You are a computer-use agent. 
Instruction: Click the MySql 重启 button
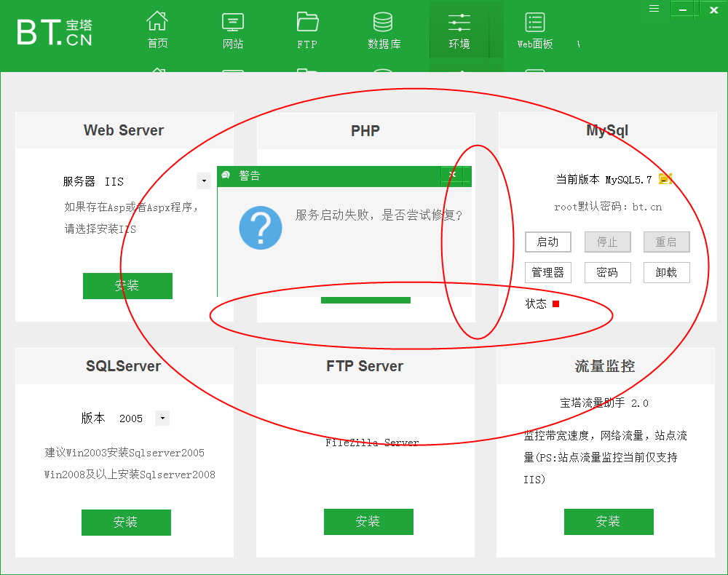(666, 242)
